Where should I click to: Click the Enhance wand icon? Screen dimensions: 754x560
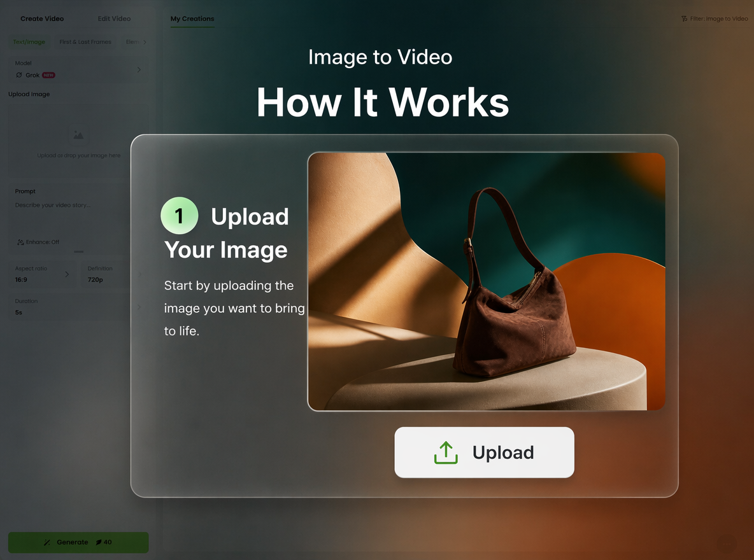[x=20, y=242]
